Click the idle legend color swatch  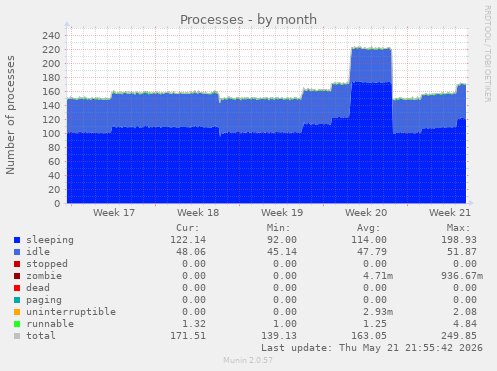[x=17, y=252]
